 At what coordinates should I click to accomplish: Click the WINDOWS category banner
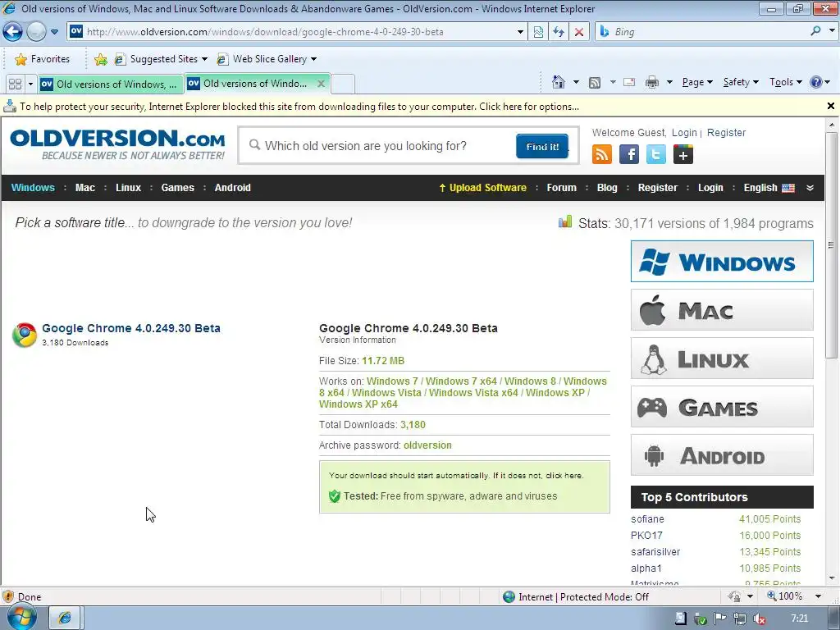(x=722, y=262)
